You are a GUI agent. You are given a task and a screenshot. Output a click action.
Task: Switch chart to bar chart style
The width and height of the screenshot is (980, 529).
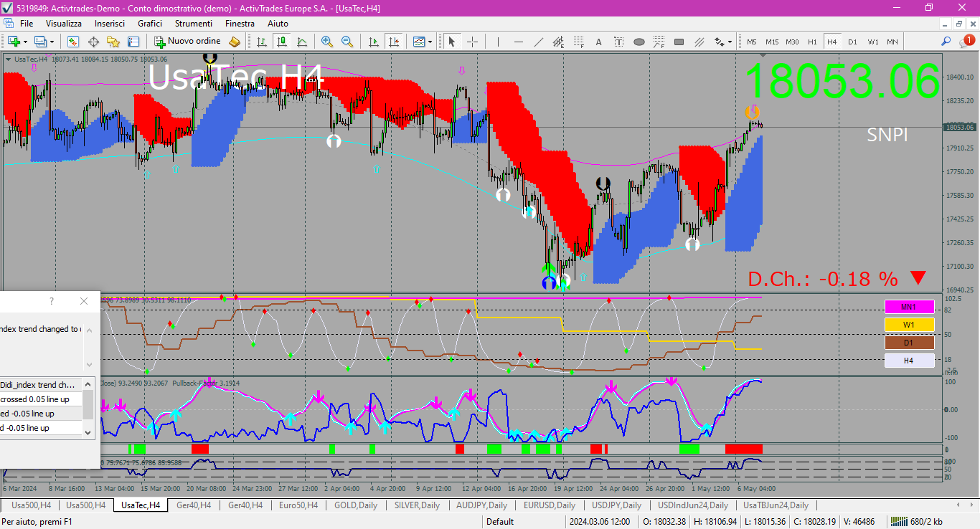(x=262, y=42)
